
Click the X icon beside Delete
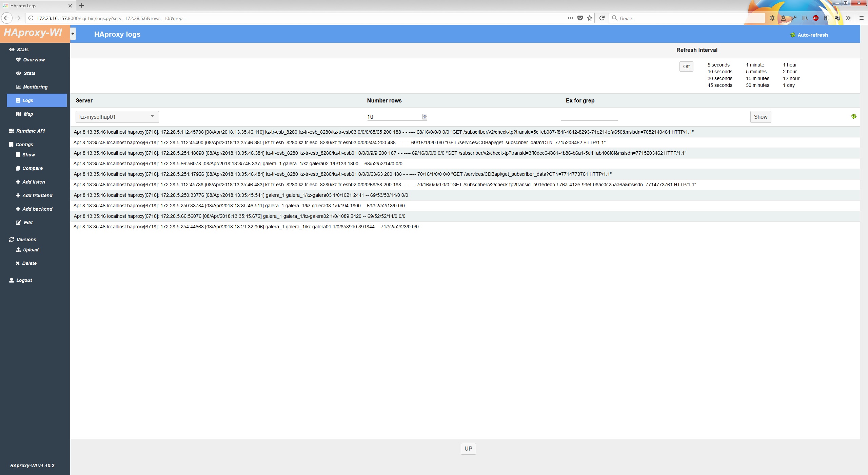pyautogui.click(x=18, y=263)
